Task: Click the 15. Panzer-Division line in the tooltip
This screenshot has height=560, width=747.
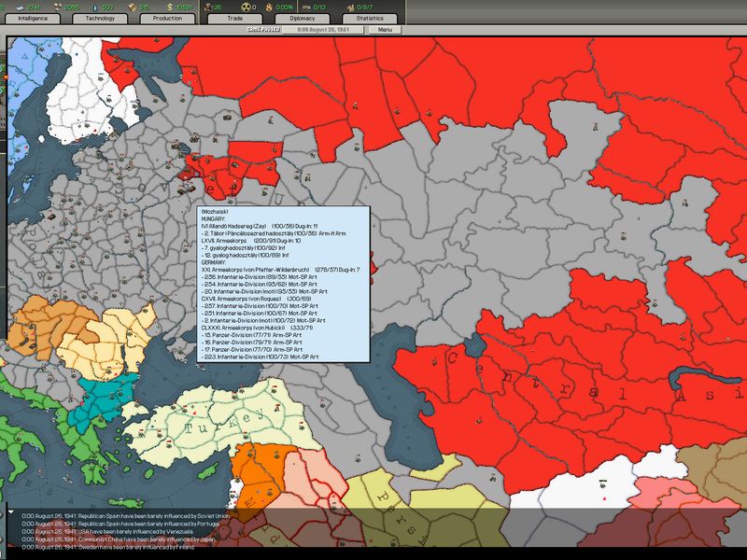Action: coord(251,335)
